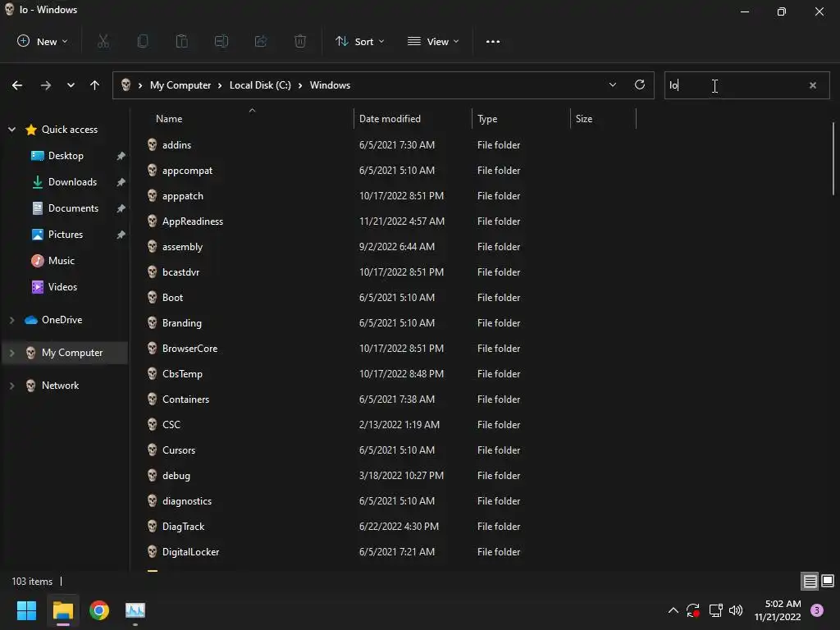Click the Rename icon in toolbar
The image size is (840, 630).
221,41
